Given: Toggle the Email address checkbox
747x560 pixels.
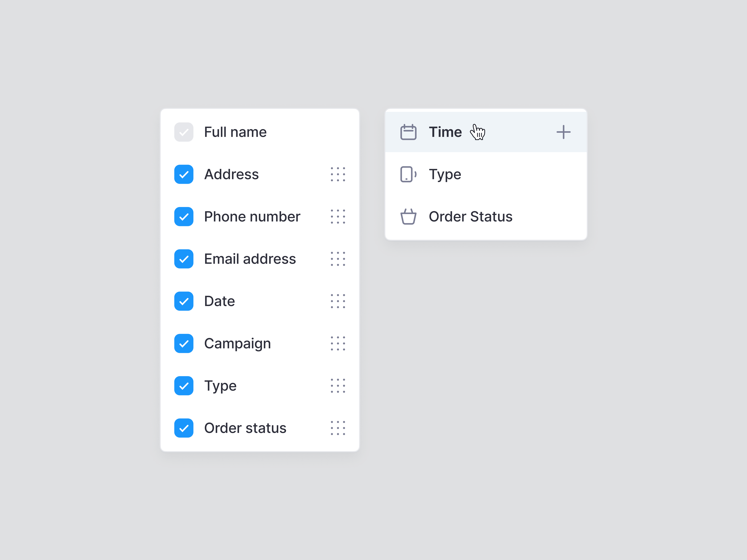Looking at the screenshot, I should click(184, 259).
